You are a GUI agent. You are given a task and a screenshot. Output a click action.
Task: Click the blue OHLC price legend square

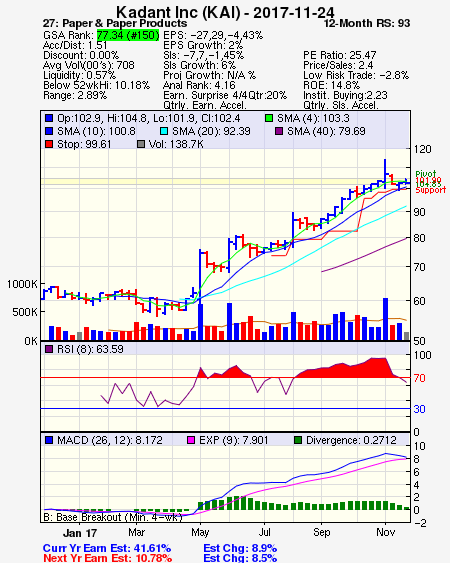[49, 118]
